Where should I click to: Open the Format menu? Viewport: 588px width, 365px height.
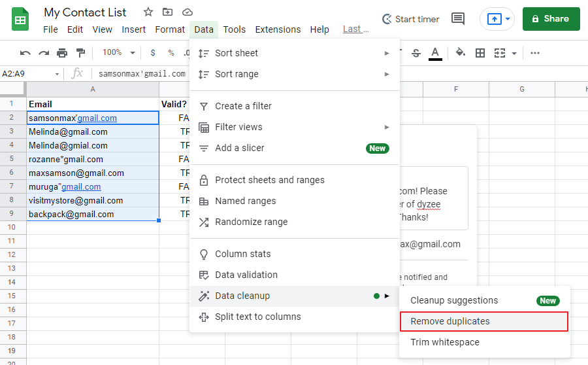pyautogui.click(x=170, y=29)
